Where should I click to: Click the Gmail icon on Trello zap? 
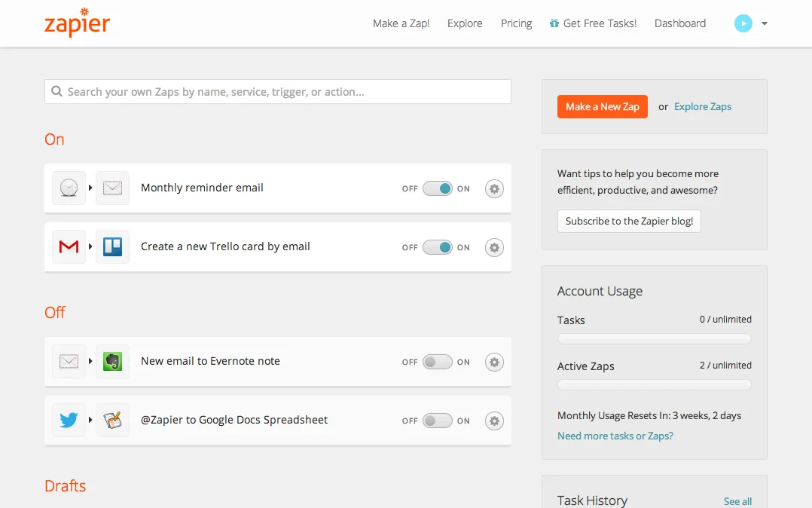[69, 247]
